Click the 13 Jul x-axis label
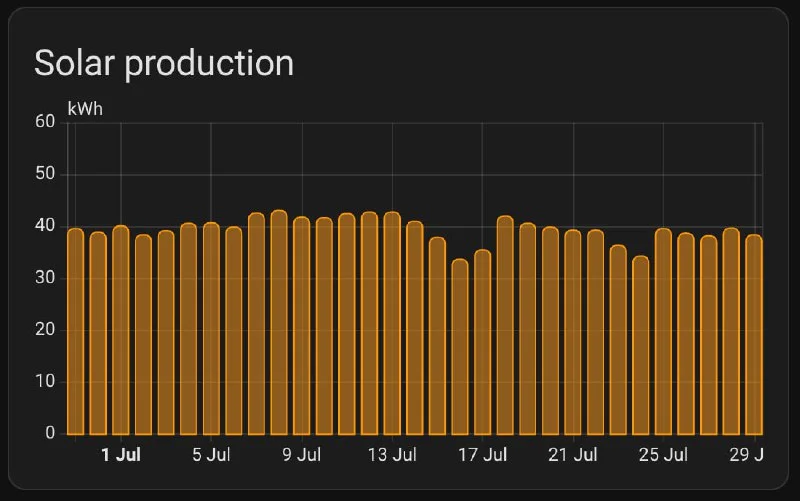The width and height of the screenshot is (800, 501). [x=392, y=456]
